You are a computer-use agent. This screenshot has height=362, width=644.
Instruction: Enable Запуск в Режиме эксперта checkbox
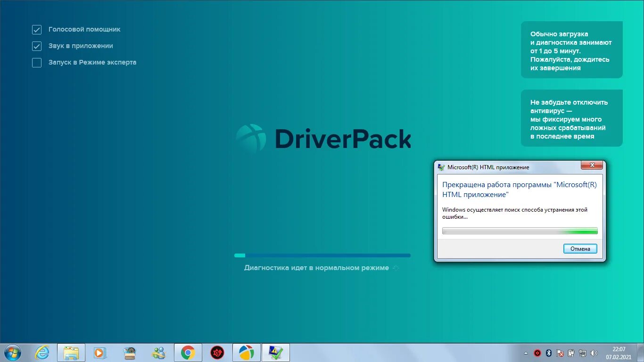click(37, 63)
